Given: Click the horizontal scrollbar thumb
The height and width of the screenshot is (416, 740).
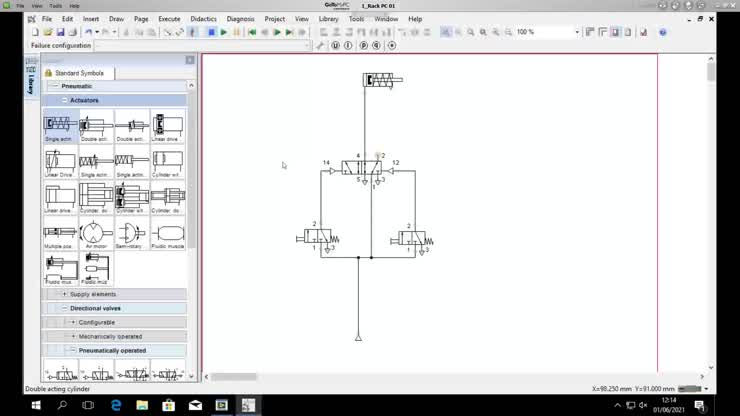Looking at the screenshot, I should click(234, 377).
